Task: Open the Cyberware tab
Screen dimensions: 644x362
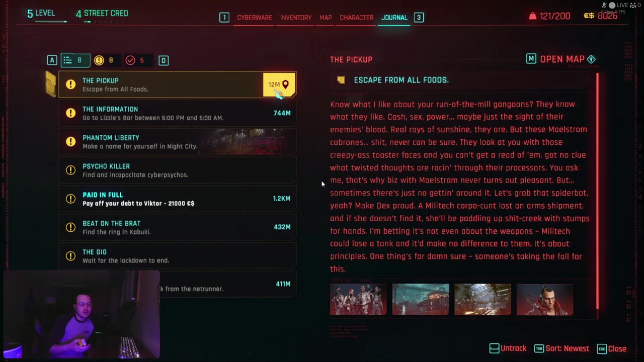Action: click(255, 18)
